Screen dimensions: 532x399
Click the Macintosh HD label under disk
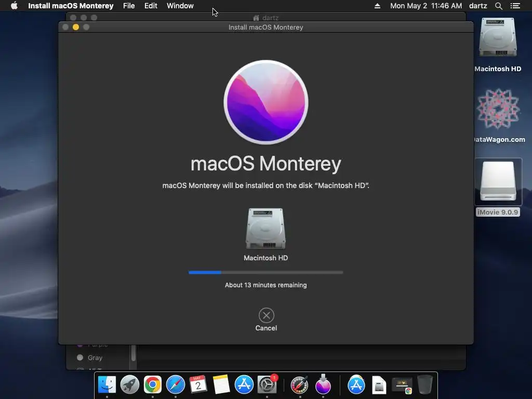(265, 258)
